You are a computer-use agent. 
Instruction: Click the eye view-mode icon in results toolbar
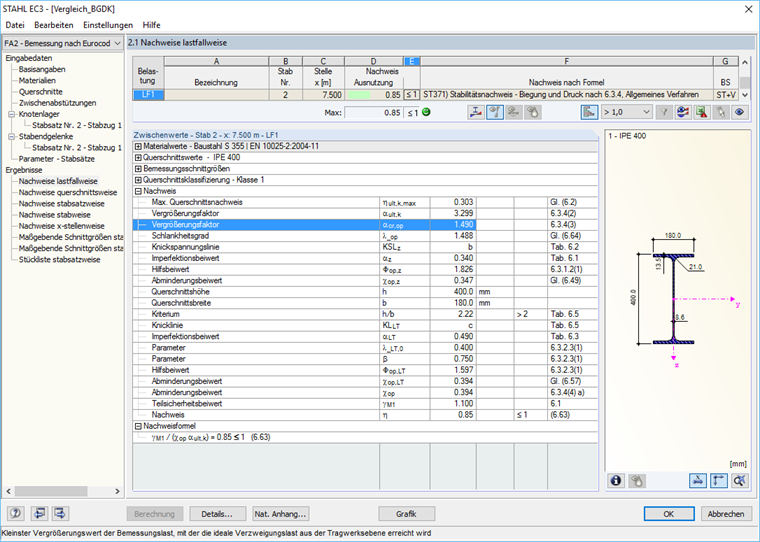[740, 112]
